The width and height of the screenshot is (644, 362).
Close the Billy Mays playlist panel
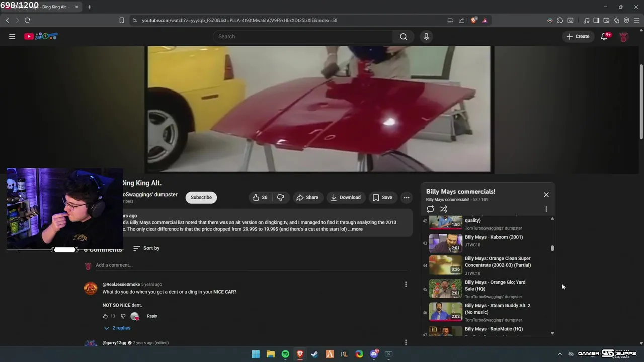tap(546, 195)
